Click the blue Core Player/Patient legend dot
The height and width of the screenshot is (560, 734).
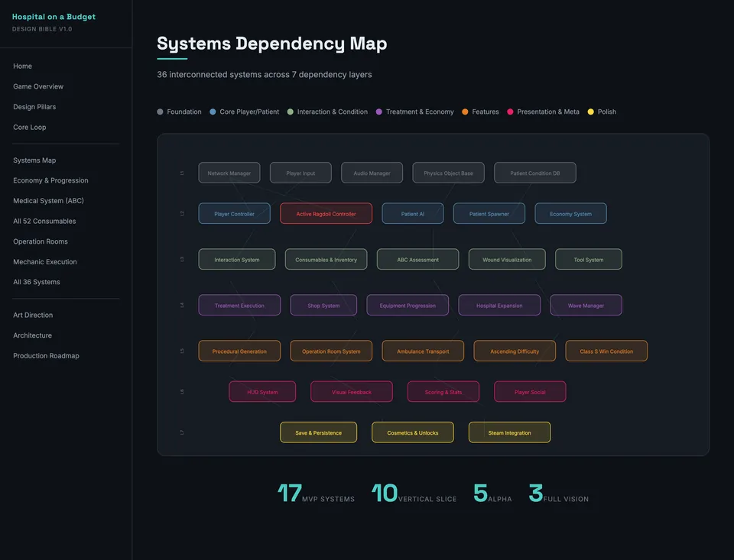click(213, 112)
